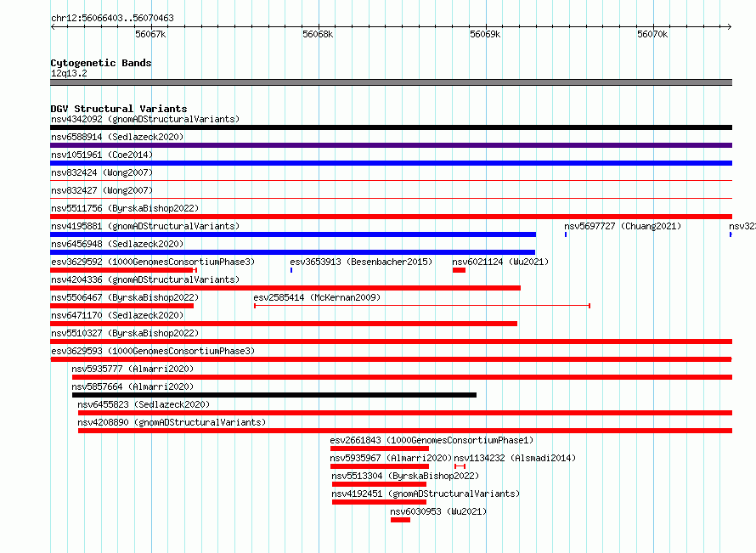This screenshot has height=553, width=756.
Task: Click the 12q13.2 cytogenetic band label
Action: point(69,73)
